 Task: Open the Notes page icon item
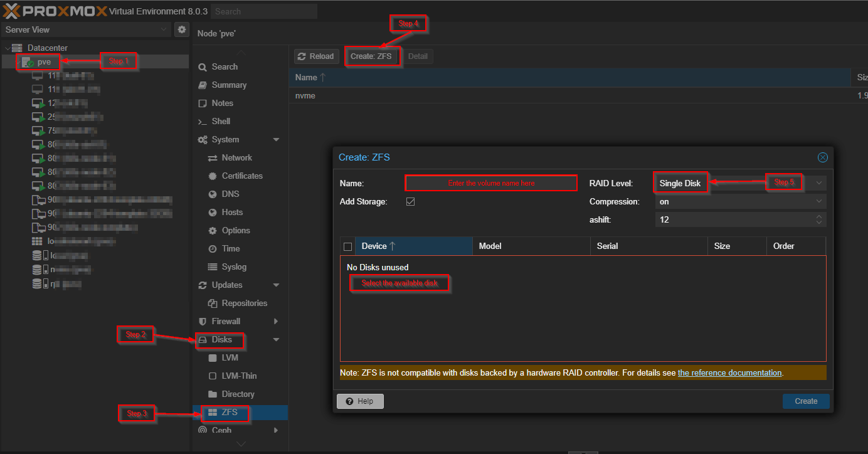coord(216,103)
